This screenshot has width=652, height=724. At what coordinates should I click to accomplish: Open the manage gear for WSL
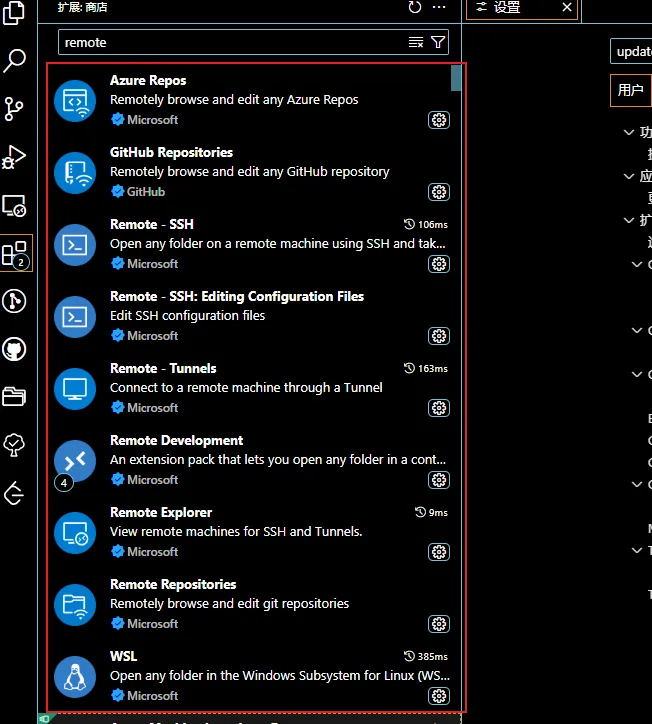tap(439, 696)
